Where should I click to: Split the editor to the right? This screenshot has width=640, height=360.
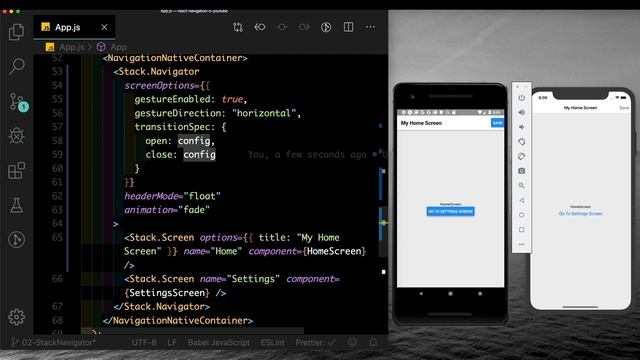[348, 27]
